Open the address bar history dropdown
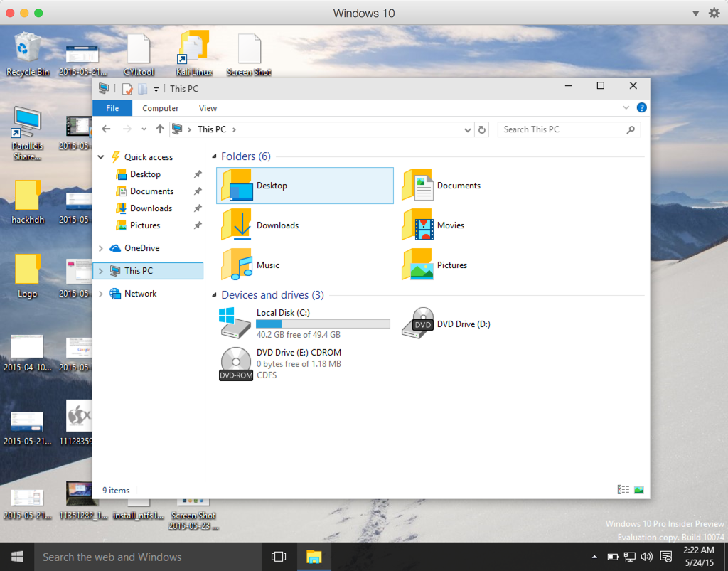The height and width of the screenshot is (571, 728). pos(467,129)
